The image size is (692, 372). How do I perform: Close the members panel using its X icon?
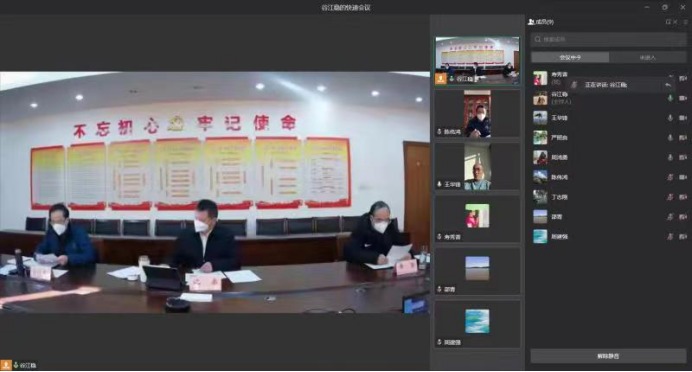676,22
